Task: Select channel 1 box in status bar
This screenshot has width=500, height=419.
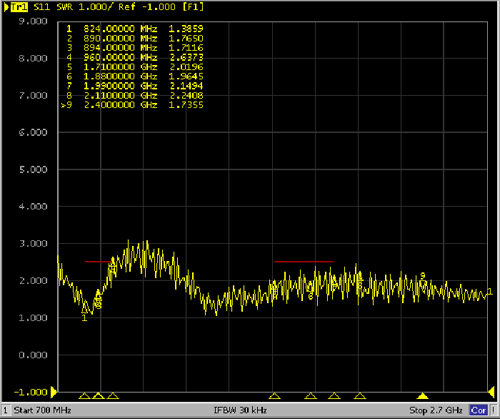Action: [5, 410]
